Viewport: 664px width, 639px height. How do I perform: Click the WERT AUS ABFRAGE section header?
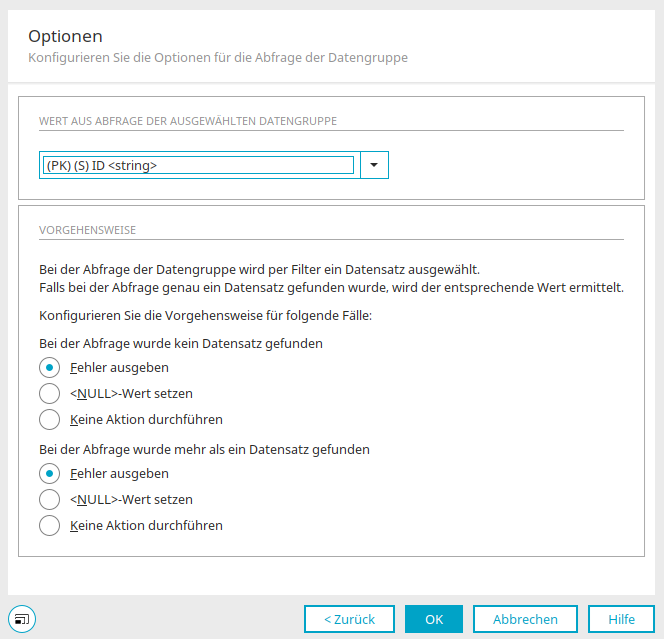click(188, 121)
